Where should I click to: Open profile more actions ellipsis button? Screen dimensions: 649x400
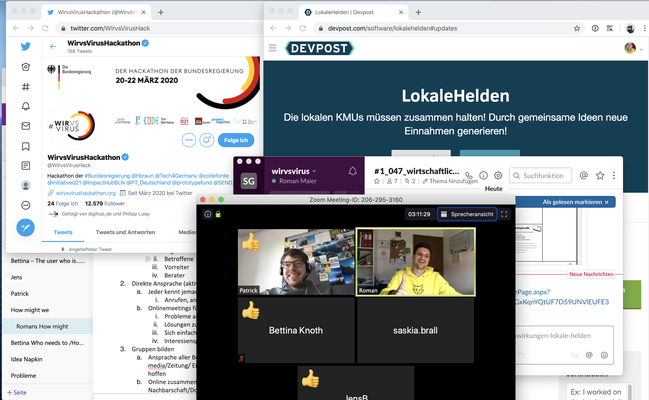click(x=189, y=140)
